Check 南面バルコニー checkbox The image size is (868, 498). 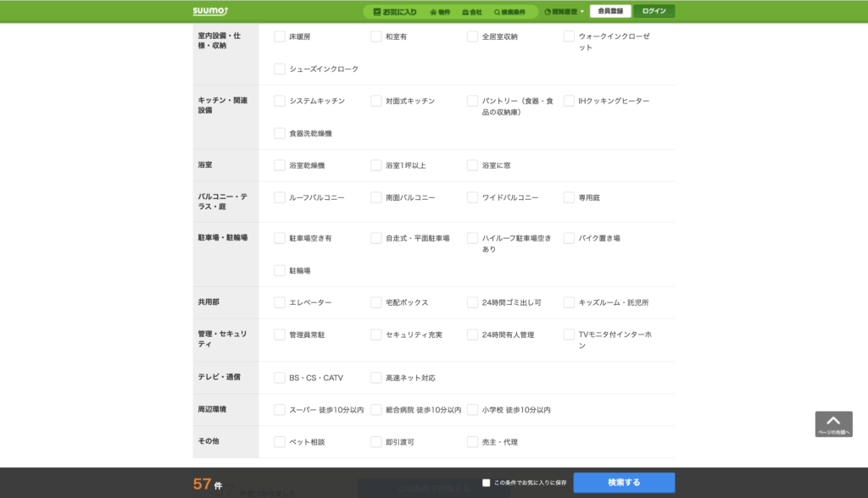(x=376, y=197)
